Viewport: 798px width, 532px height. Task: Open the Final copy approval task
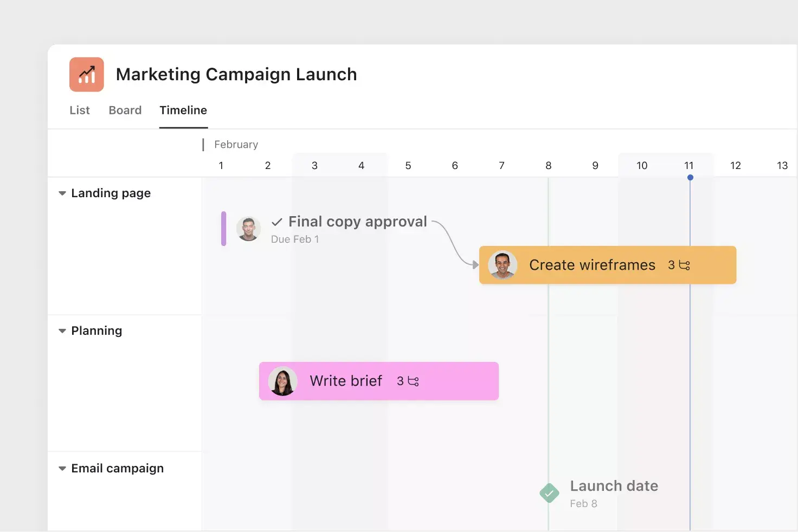tap(358, 221)
